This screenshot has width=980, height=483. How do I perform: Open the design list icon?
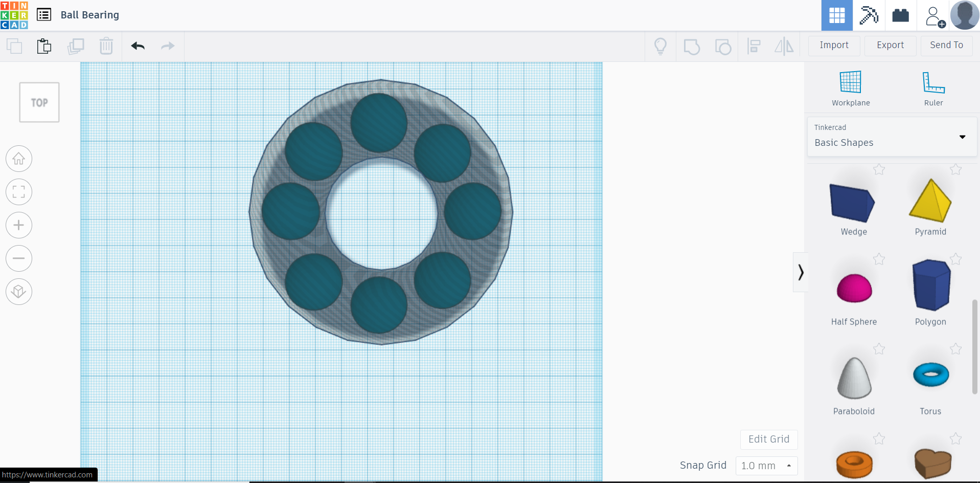coord(44,15)
